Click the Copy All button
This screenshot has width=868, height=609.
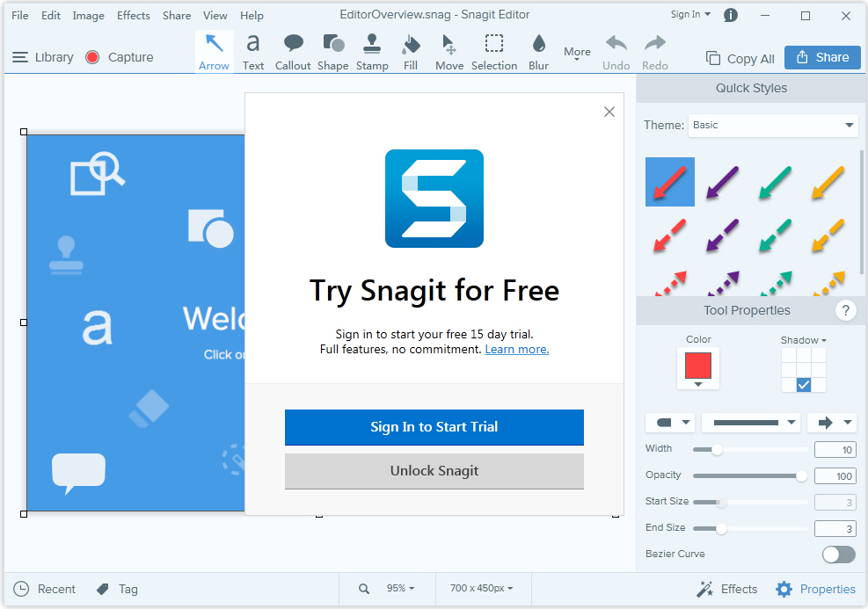[x=740, y=59]
